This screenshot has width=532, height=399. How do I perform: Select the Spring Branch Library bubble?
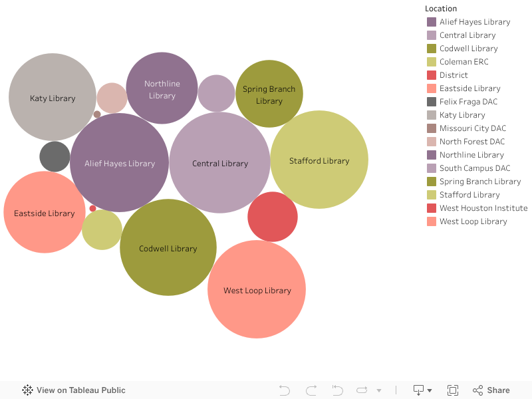(269, 94)
